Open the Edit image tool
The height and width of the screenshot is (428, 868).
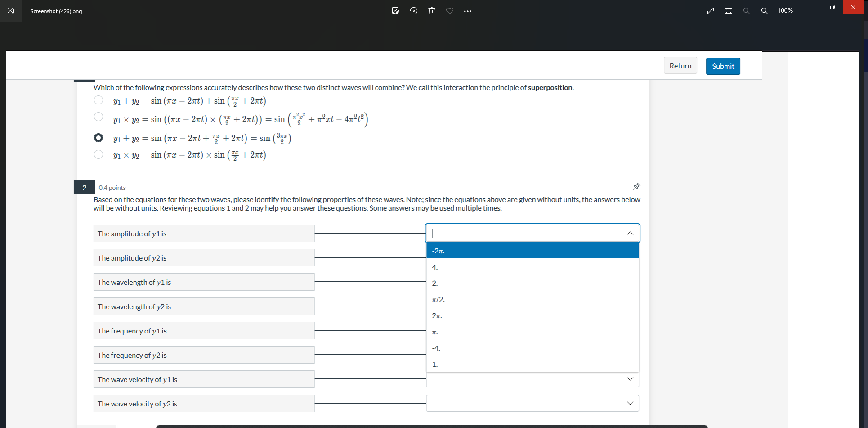click(x=396, y=11)
